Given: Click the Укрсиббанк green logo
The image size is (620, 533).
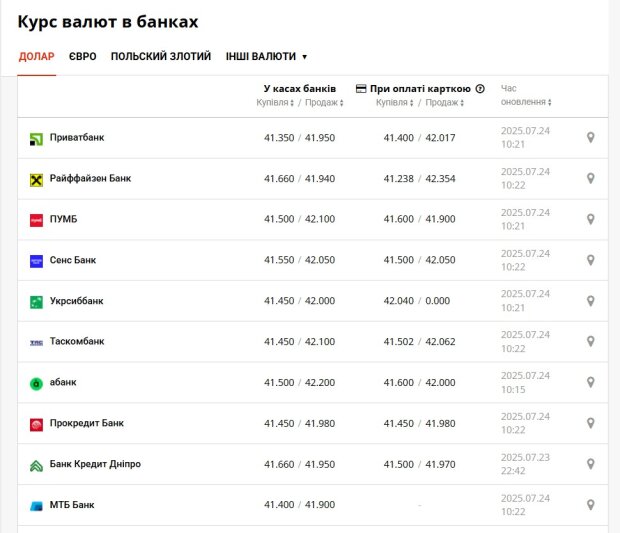Looking at the screenshot, I should coord(36,302).
